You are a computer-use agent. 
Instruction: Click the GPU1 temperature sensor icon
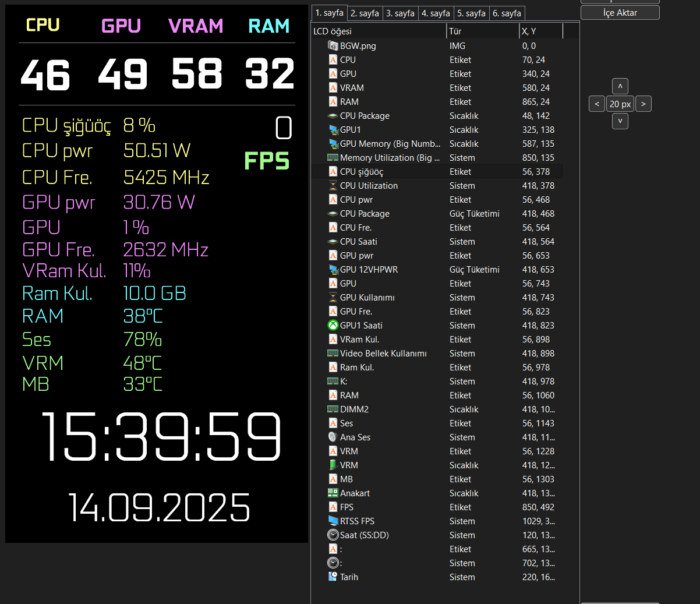click(333, 129)
